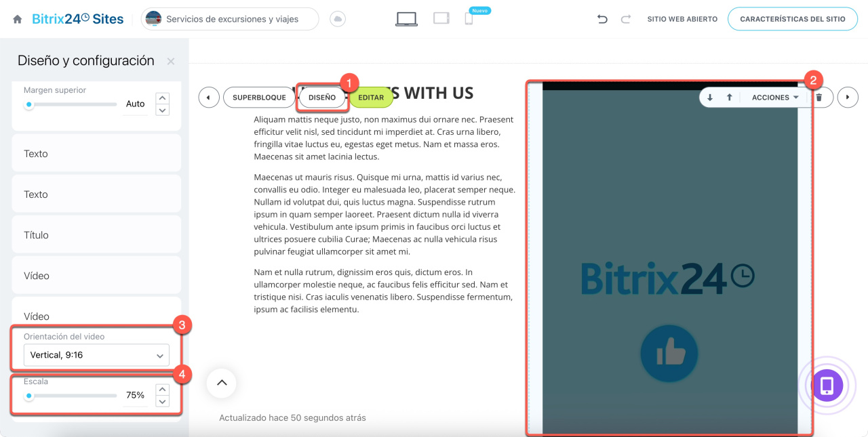Expand the second Texto section
Image resolution: width=868 pixels, height=437 pixels.
tap(96, 194)
